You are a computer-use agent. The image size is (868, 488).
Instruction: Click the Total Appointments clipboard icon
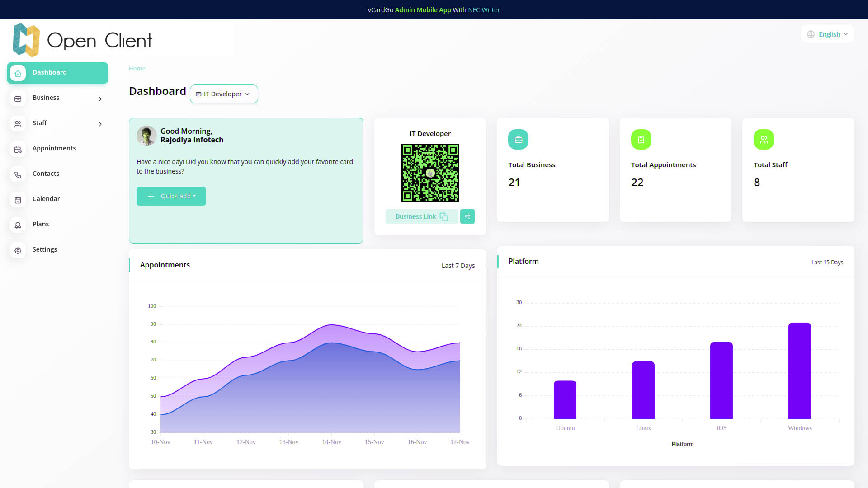point(641,140)
